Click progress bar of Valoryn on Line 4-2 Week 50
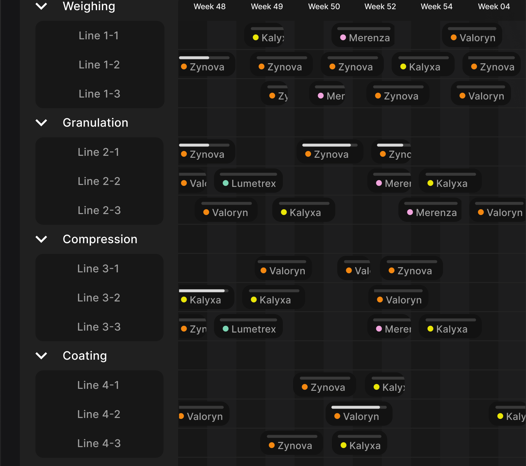The height and width of the screenshot is (466, 526). (359, 407)
